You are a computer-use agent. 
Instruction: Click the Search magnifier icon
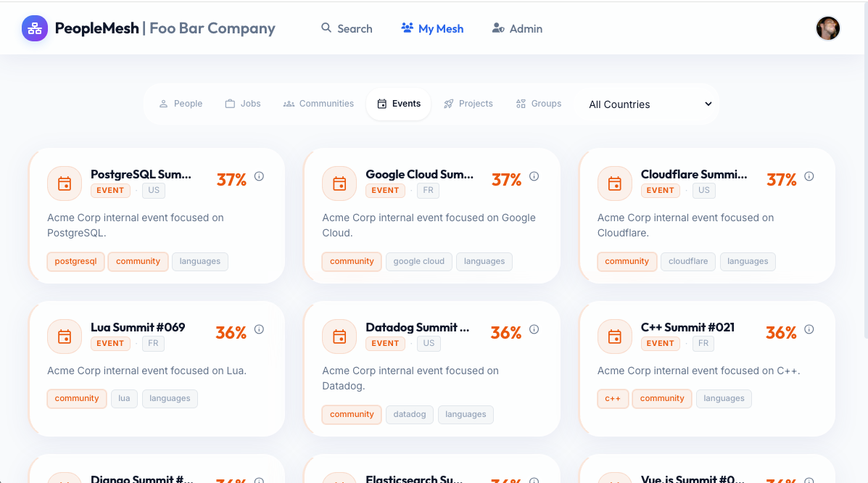click(326, 28)
